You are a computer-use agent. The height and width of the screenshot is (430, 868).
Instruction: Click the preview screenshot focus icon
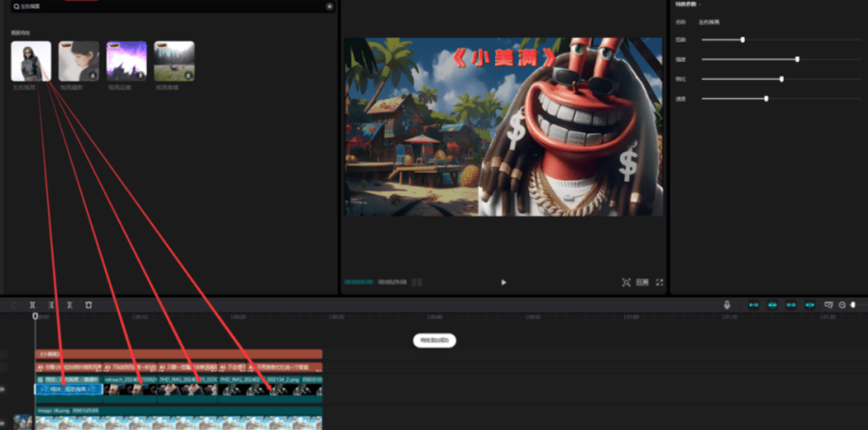pyautogui.click(x=625, y=282)
